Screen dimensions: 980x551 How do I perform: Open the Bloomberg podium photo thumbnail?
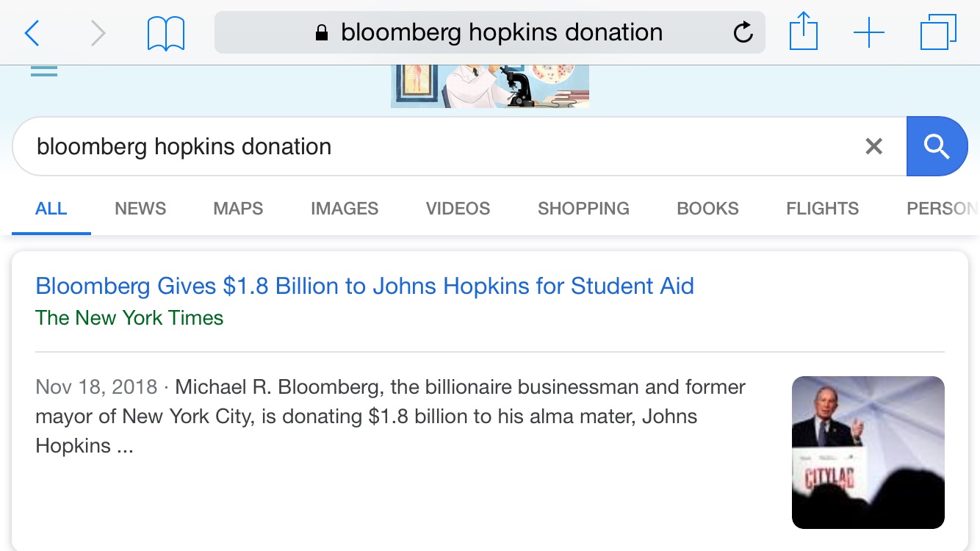coord(868,453)
